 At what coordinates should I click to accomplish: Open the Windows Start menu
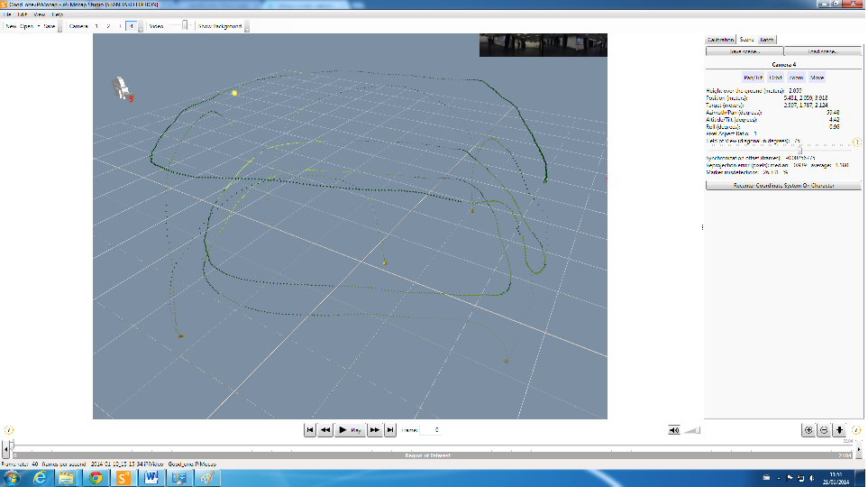(x=13, y=478)
